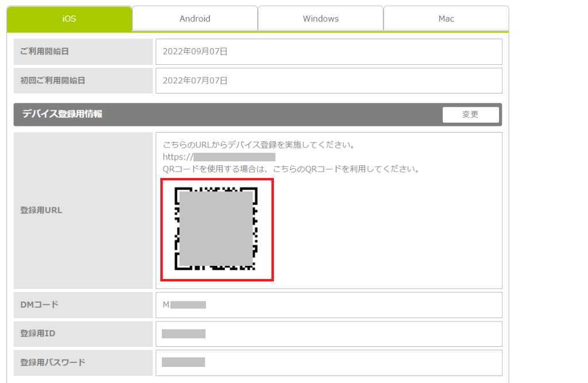
Task: Click the デバイス登録用情報 header
Action: (x=62, y=114)
